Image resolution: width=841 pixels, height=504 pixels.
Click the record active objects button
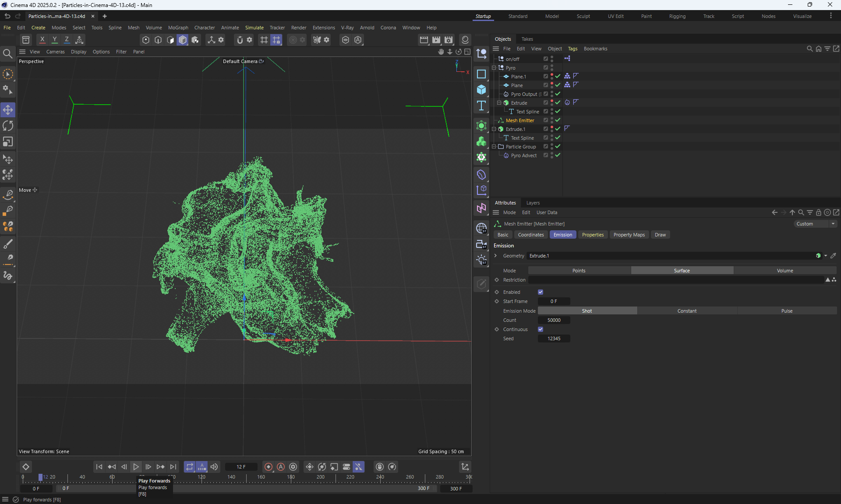tap(269, 467)
